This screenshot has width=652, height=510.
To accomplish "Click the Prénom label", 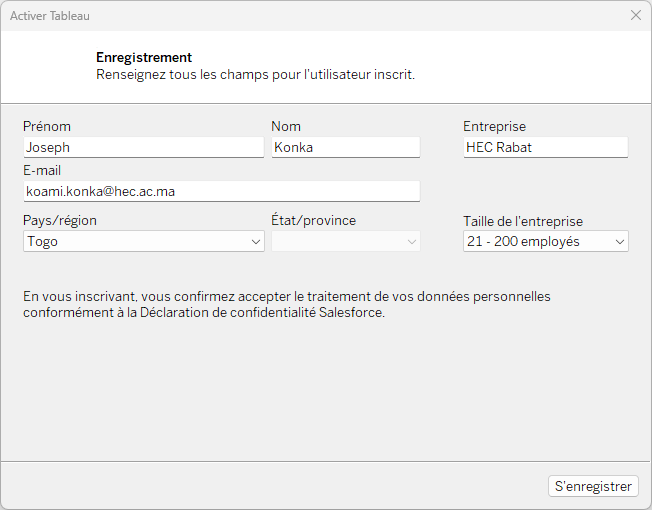I will (x=47, y=126).
